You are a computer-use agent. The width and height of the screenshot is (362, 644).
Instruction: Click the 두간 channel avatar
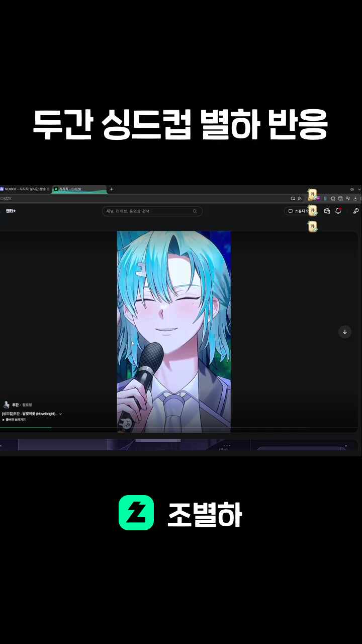[7, 405]
